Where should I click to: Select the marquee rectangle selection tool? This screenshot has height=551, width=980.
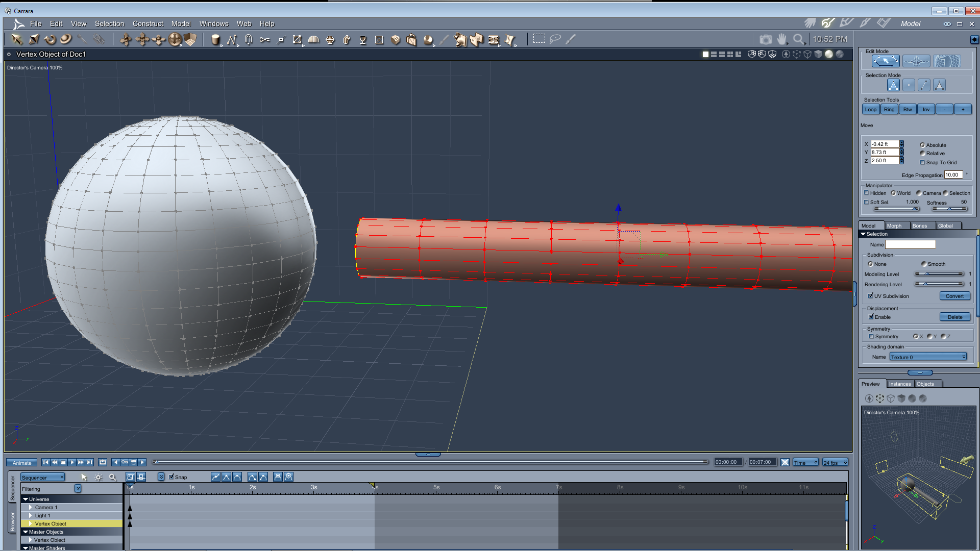(539, 39)
